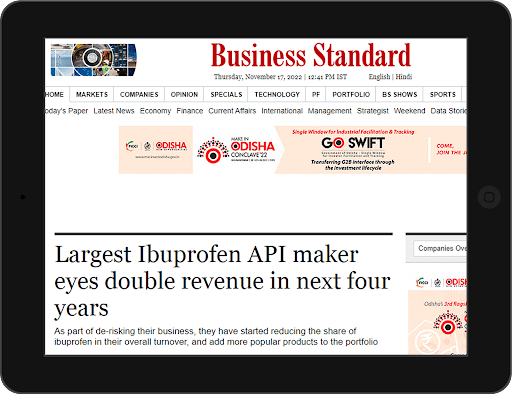This screenshot has width=512, height=395.
Task: Switch language to Hindi
Action: [404, 77]
